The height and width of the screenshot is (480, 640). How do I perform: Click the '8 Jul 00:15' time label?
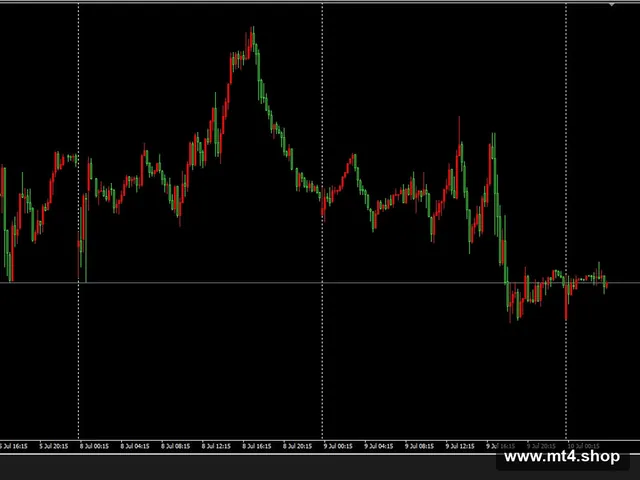click(x=94, y=446)
